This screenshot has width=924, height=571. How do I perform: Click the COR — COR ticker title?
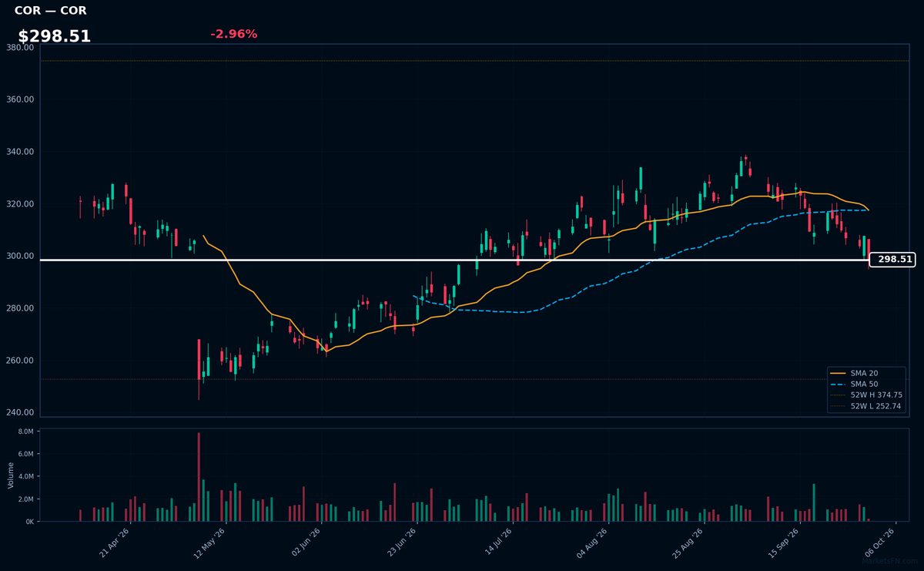click(51, 11)
